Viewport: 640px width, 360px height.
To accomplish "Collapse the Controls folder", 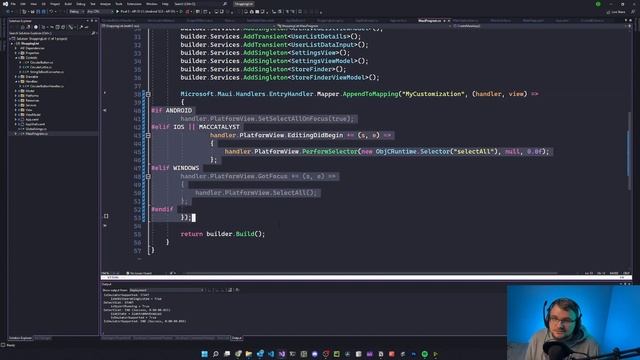I will coord(16,58).
